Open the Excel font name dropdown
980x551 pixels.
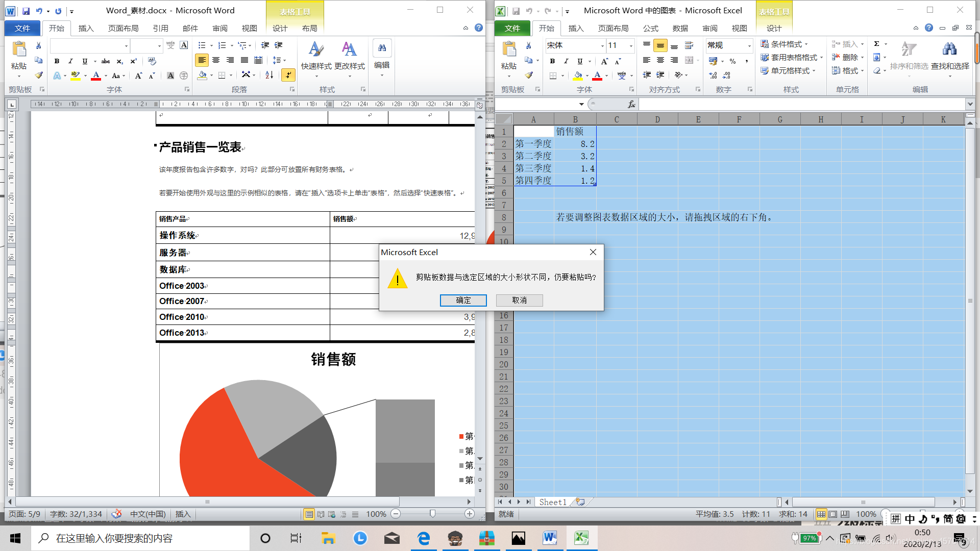(x=602, y=45)
